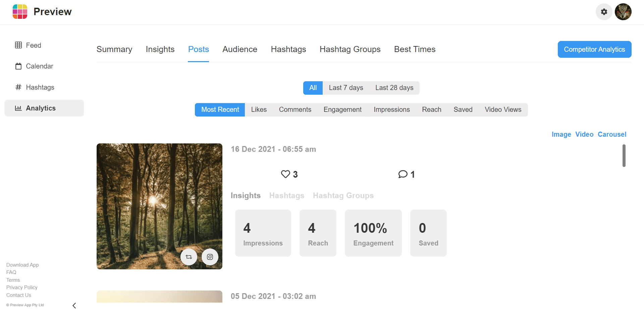Filter posts by Carousel type
This screenshot has height=314, width=644.
(612, 134)
